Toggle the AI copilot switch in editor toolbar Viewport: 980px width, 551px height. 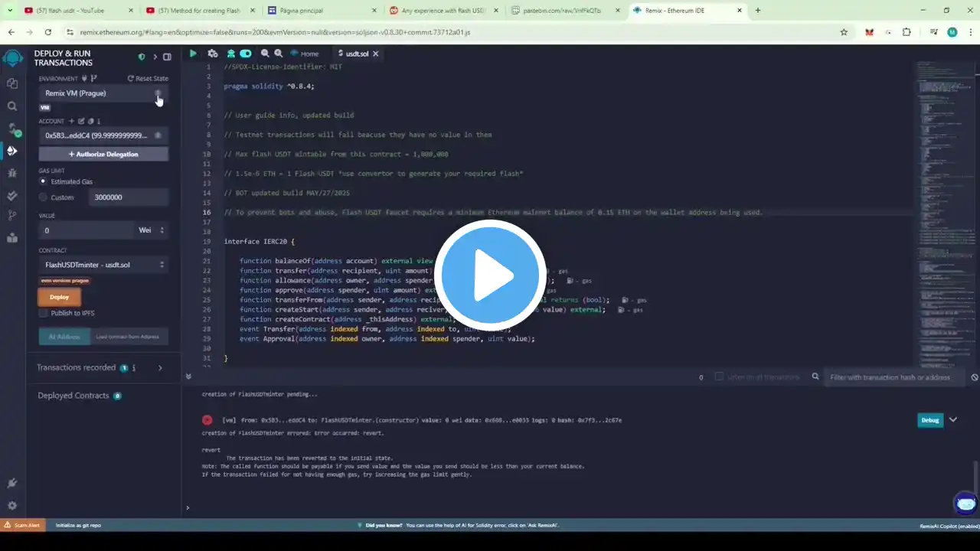[x=246, y=54]
